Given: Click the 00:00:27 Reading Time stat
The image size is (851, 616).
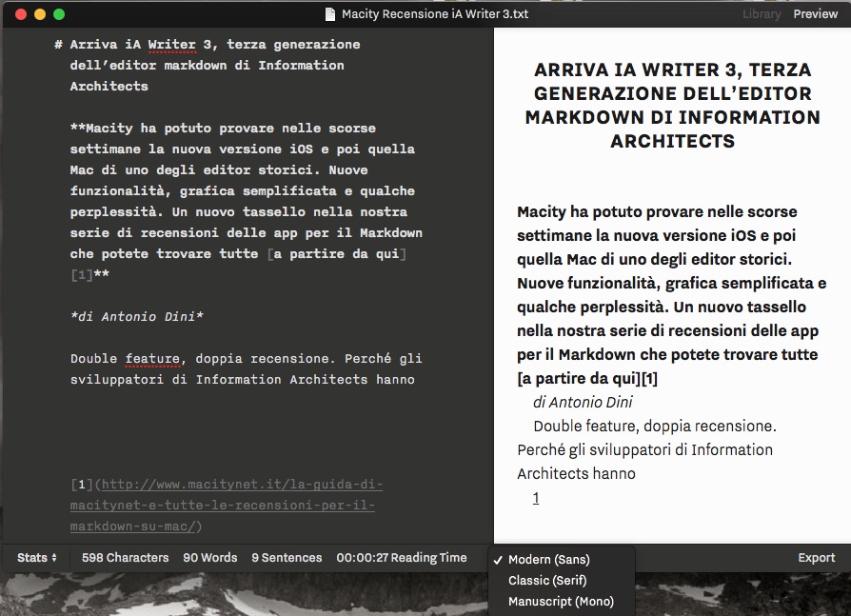Looking at the screenshot, I should point(401,557).
